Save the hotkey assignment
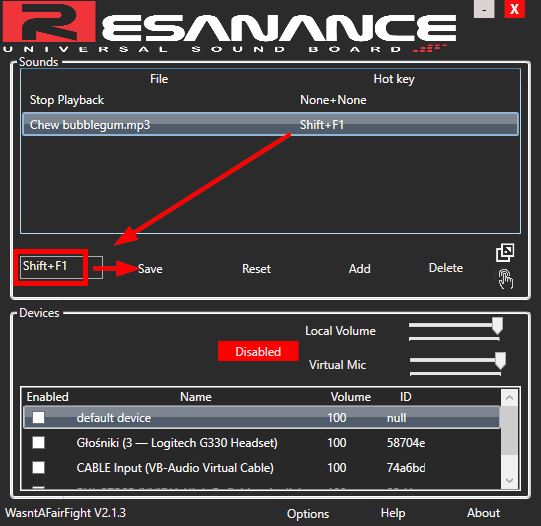 (150, 269)
